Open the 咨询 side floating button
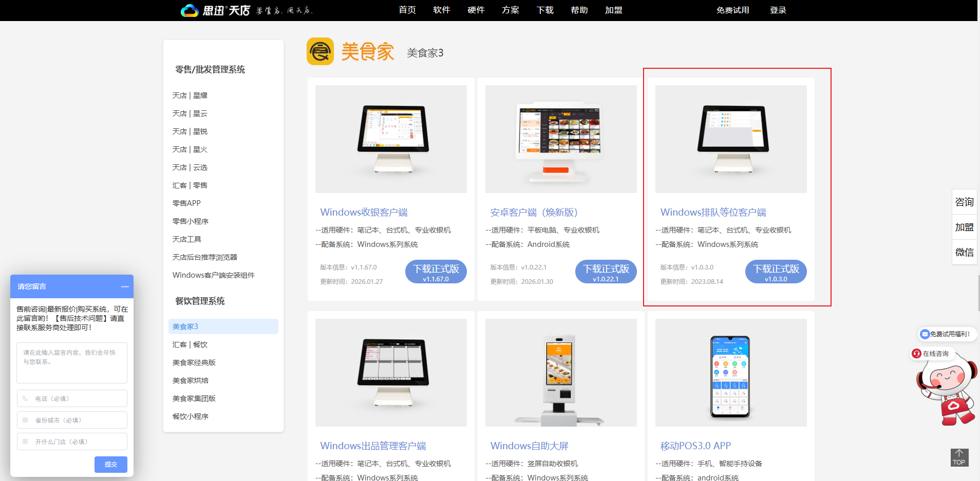980x481 pixels. [964, 202]
